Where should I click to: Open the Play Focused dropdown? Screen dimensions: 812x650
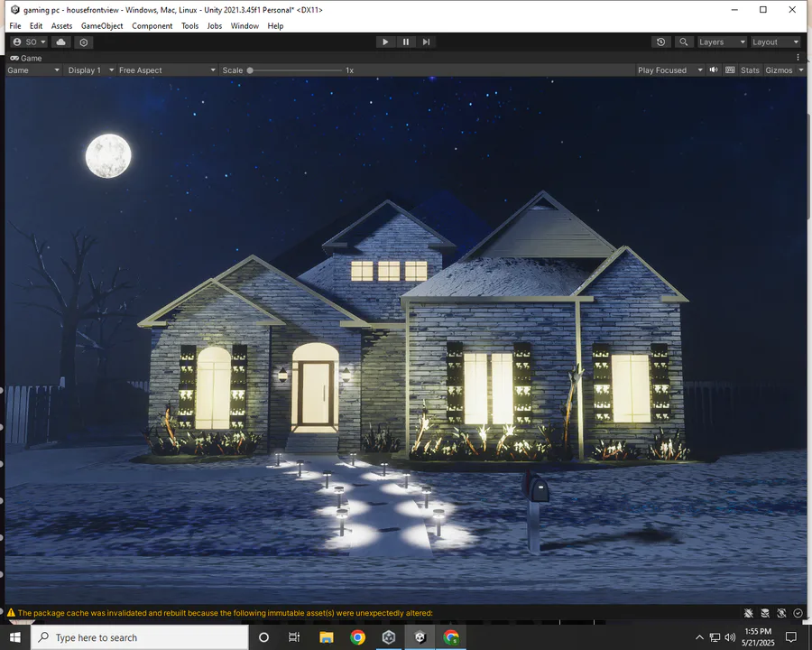pos(669,70)
